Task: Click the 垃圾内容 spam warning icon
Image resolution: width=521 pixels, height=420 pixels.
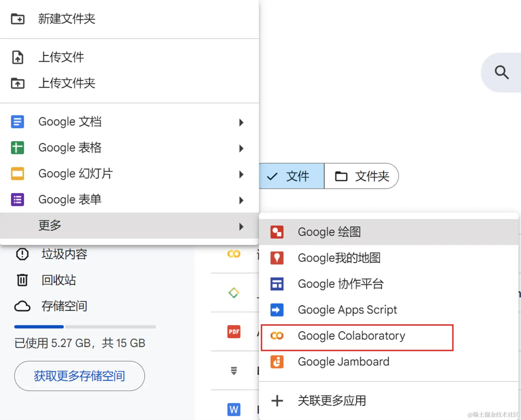Action: 22,254
